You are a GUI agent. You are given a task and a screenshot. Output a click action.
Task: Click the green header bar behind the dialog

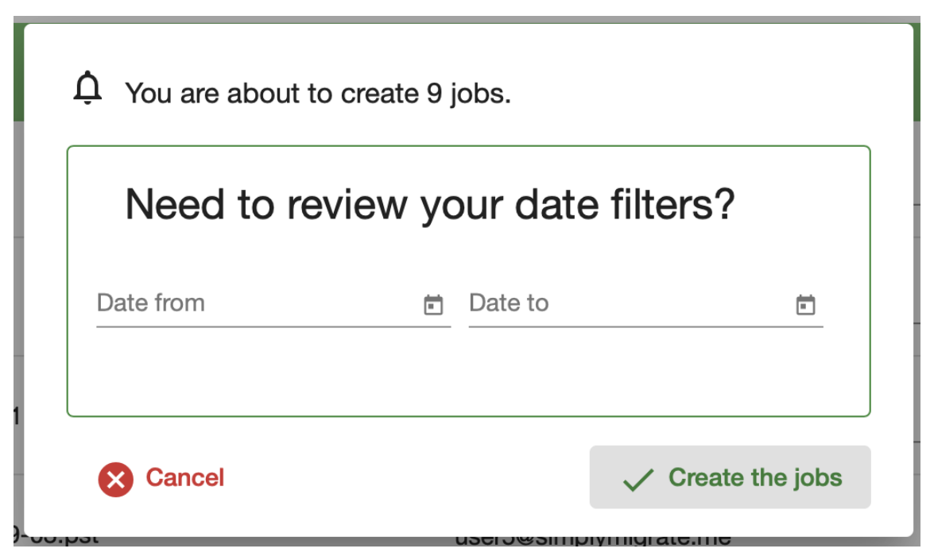(x=922, y=79)
